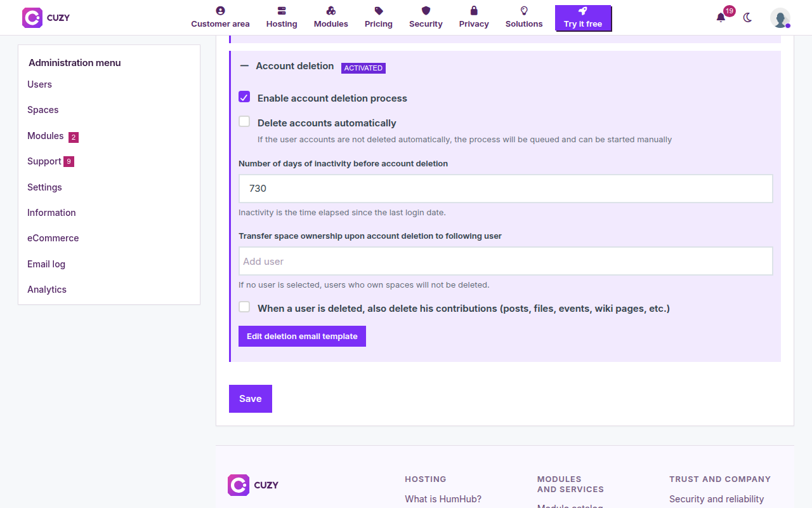Open eCommerce in Administration menu
Screen dimensions: 812x508
pyautogui.click(x=53, y=238)
